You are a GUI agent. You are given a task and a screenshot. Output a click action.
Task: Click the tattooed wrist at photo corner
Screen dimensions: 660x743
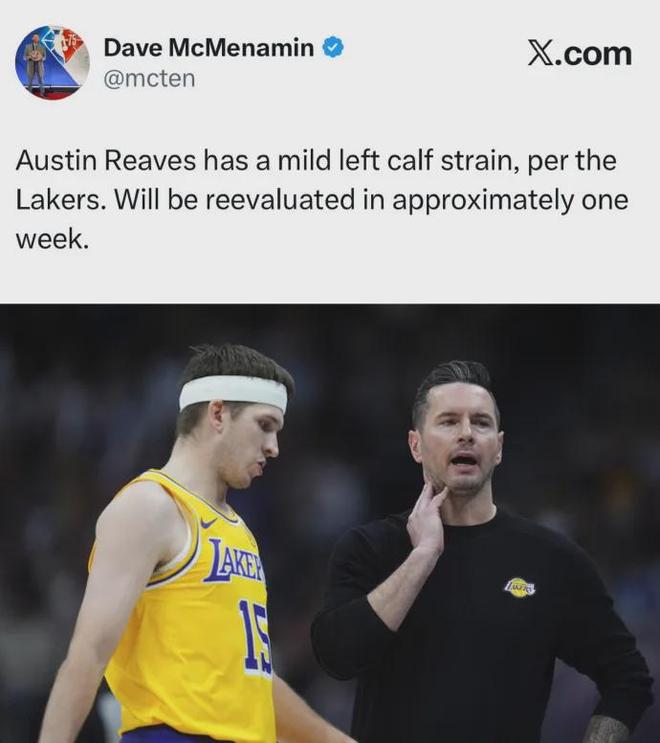(606, 730)
